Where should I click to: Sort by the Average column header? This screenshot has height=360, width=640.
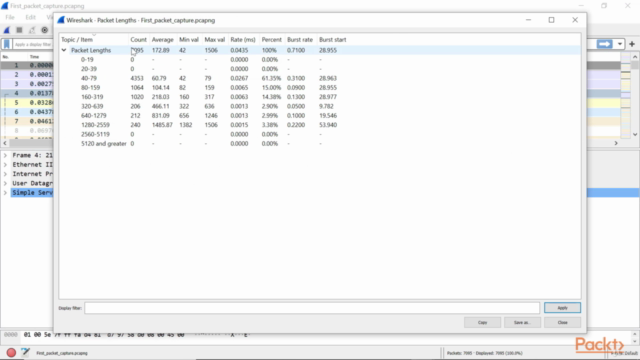[162, 40]
